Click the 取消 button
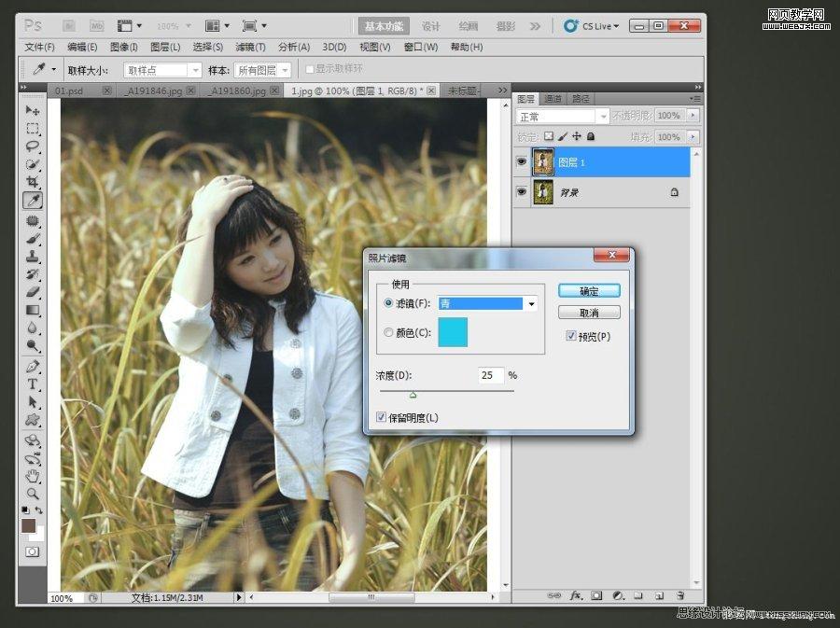The image size is (840, 628). pos(589,312)
